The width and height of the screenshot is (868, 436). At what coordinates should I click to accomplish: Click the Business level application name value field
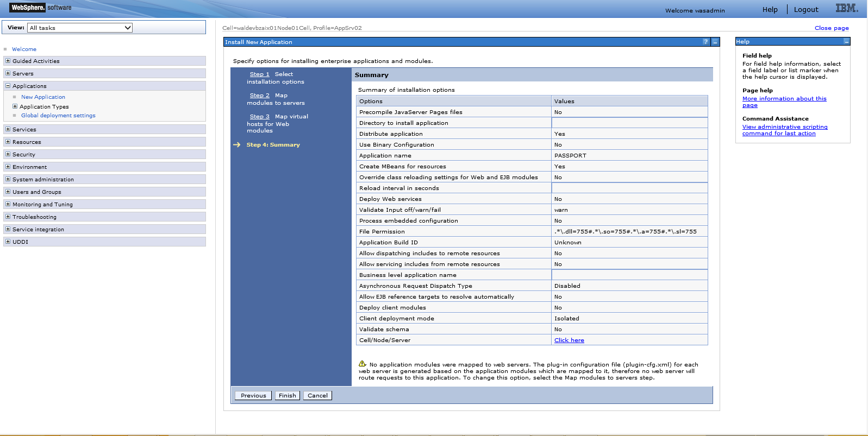point(629,275)
